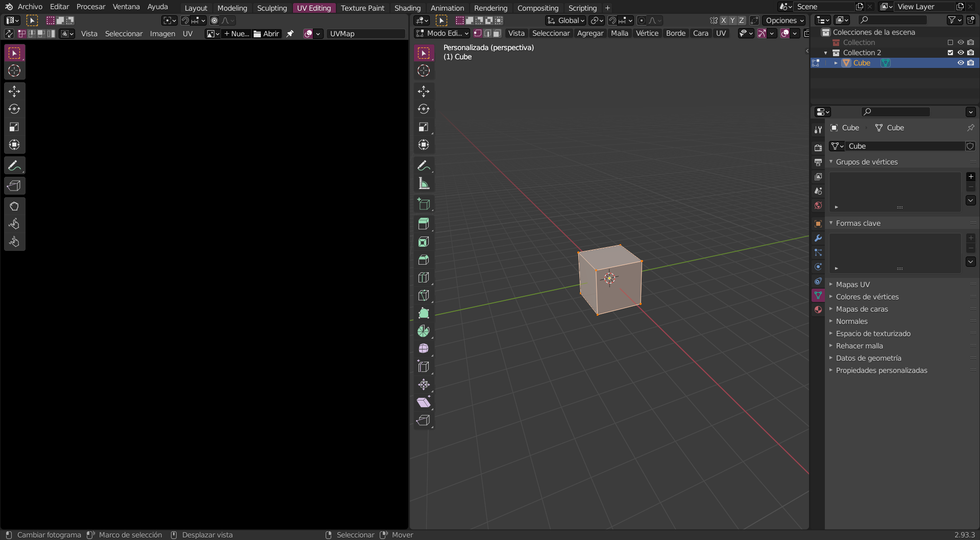The height and width of the screenshot is (540, 980).
Task: Open the Physics properties tab
Action: tap(818, 267)
